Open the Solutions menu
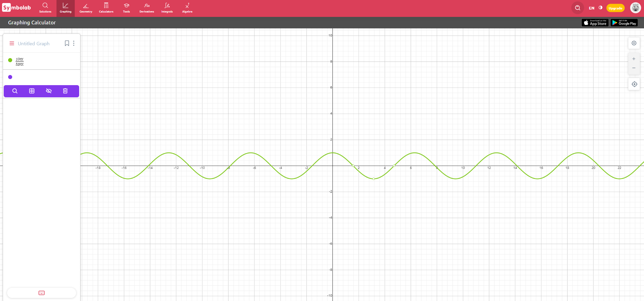Viewport: 644px width, 301px height. tap(45, 8)
